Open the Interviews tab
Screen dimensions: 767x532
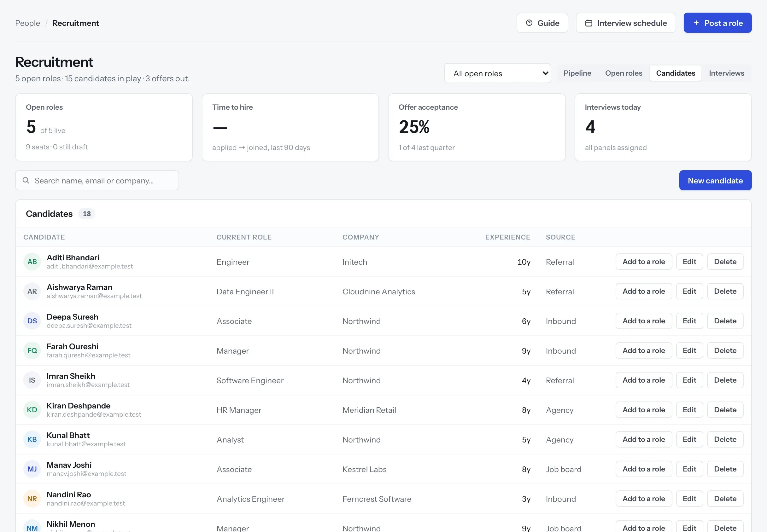coord(726,73)
